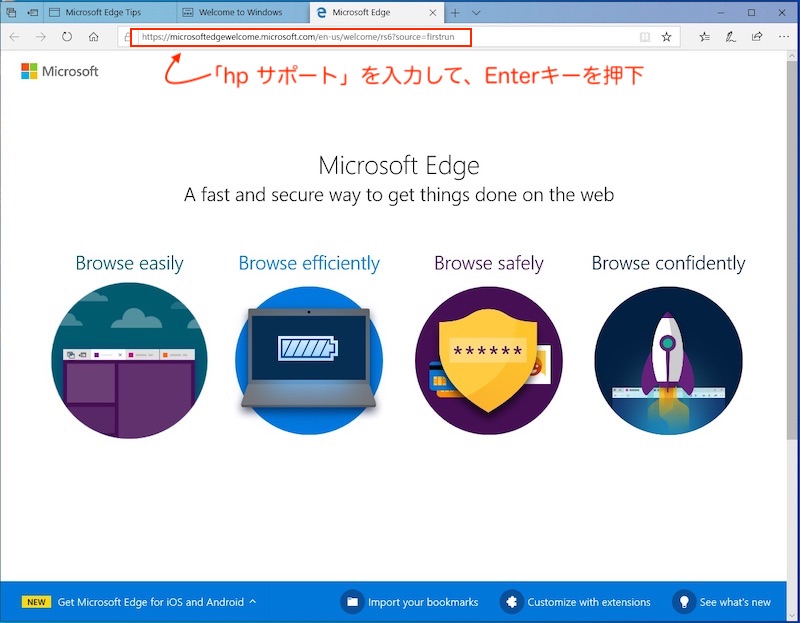Screen dimensions: 800x623
Task: Go back with the back arrow
Action: [x=14, y=37]
